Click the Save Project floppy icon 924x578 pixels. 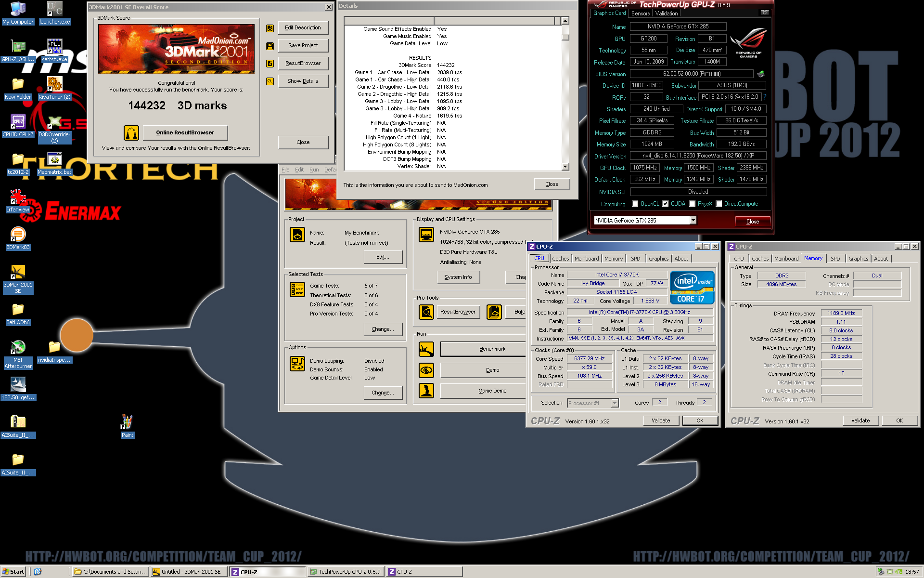point(270,46)
